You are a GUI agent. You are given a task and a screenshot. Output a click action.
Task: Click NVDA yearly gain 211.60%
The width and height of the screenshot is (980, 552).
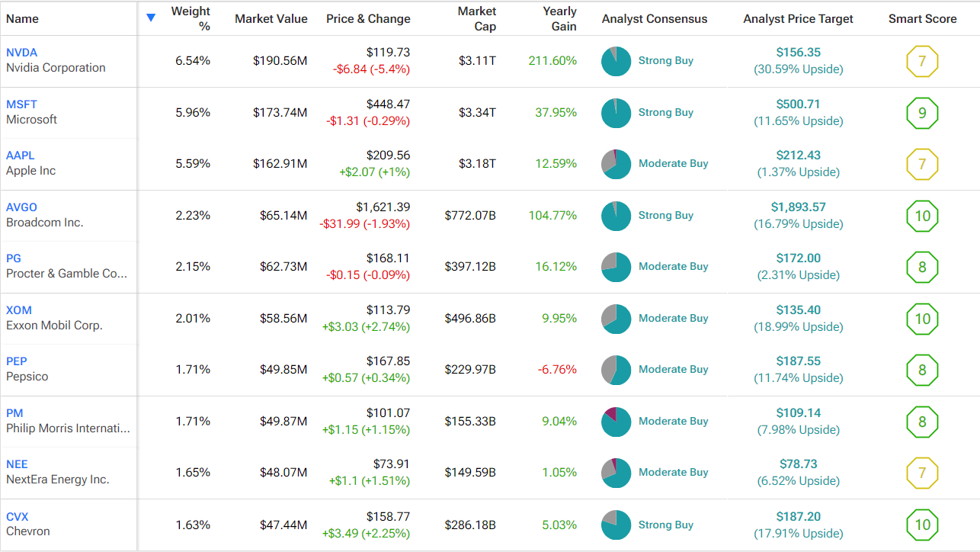tap(552, 61)
